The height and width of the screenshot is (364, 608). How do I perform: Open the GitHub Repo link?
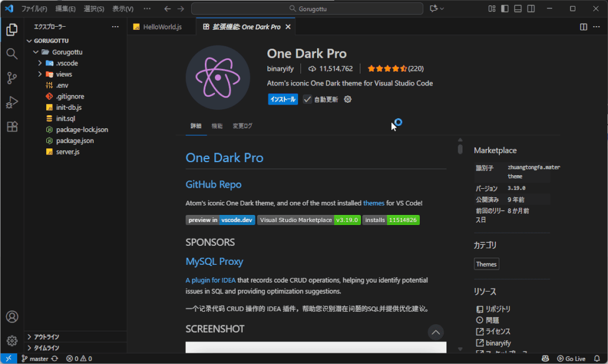(x=213, y=184)
